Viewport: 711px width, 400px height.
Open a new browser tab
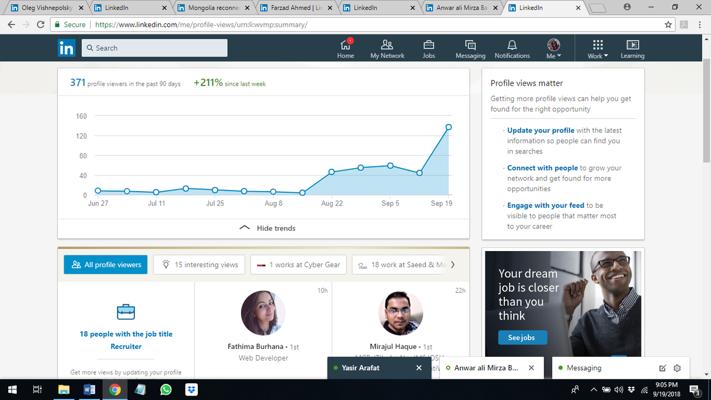pos(598,8)
